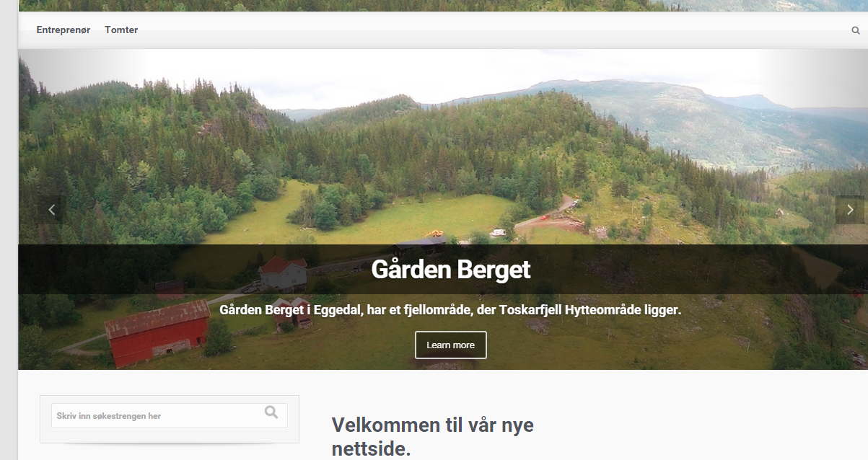Screen dimensions: 868x460
Task: Submit search with sidebar magnifier icon
Action: [x=271, y=412]
